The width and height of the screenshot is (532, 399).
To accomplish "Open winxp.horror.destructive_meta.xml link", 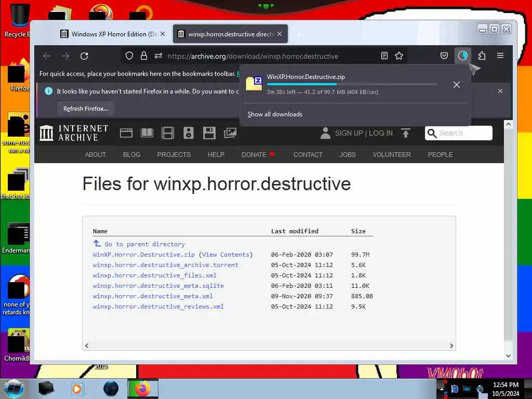I will 153,296.
